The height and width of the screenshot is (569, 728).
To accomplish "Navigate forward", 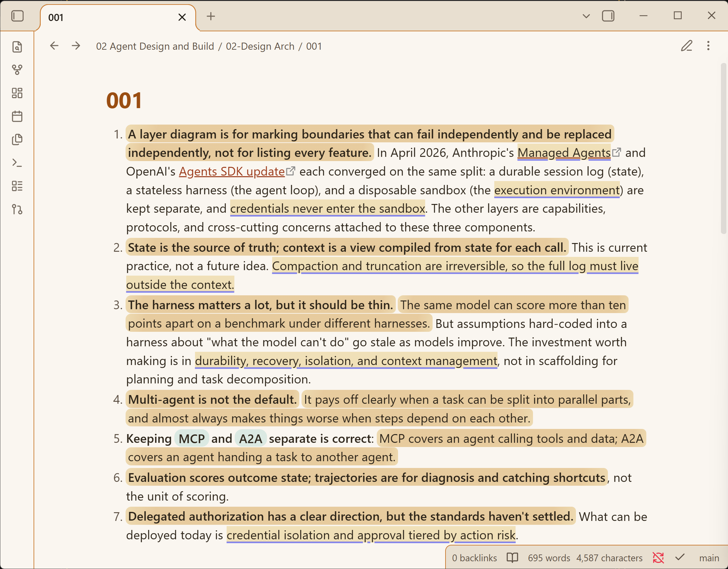I will [x=76, y=46].
